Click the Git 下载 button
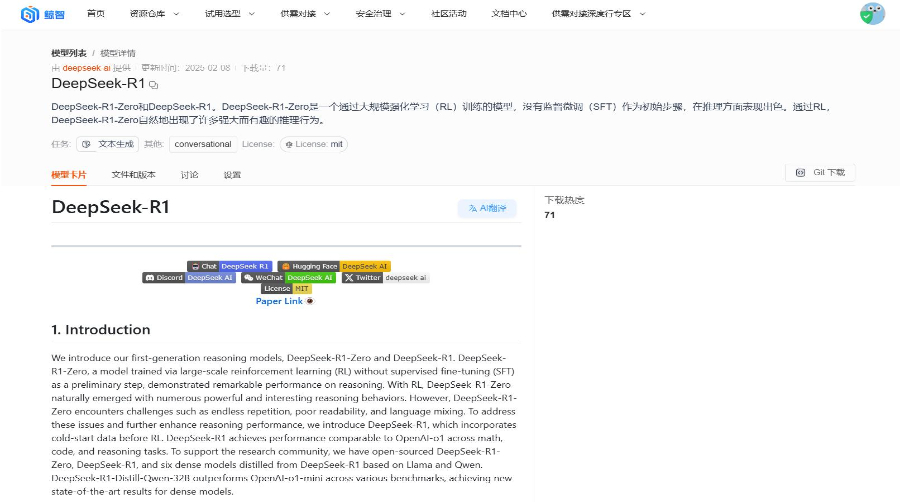 click(820, 173)
